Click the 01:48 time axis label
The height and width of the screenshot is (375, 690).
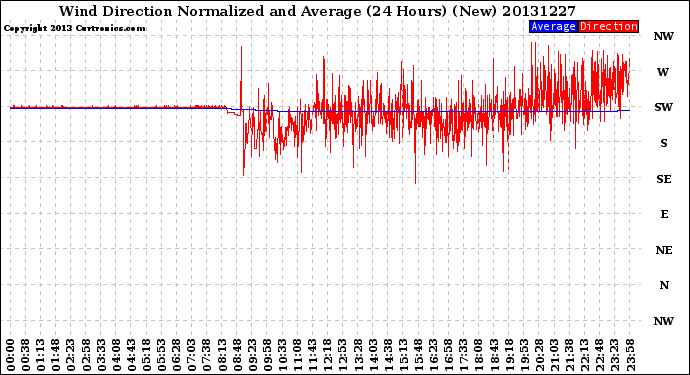pyautogui.click(x=56, y=355)
